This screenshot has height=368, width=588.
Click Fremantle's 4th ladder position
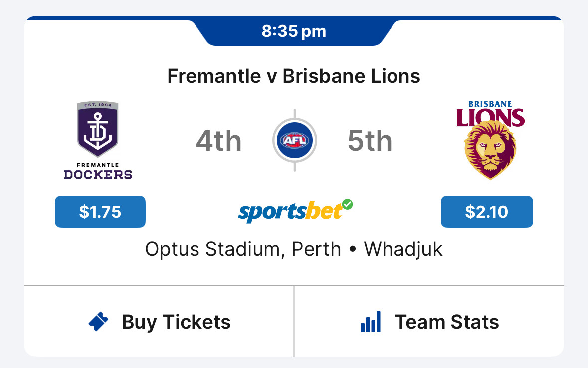[218, 141]
